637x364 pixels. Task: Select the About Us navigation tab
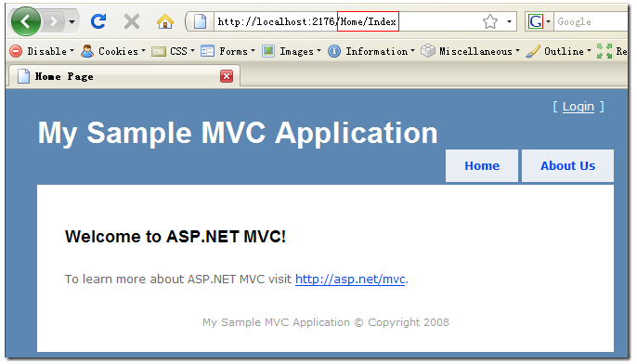[567, 165]
